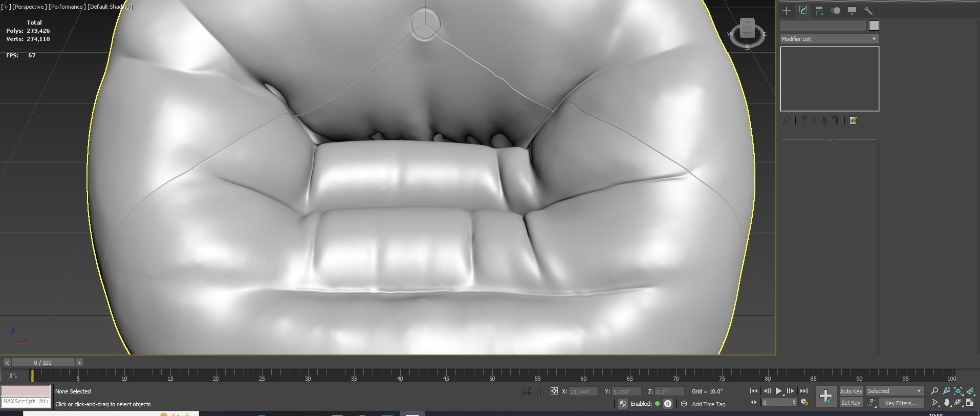Open the Perspective viewport label menu
The height and width of the screenshot is (416, 980).
(x=30, y=7)
